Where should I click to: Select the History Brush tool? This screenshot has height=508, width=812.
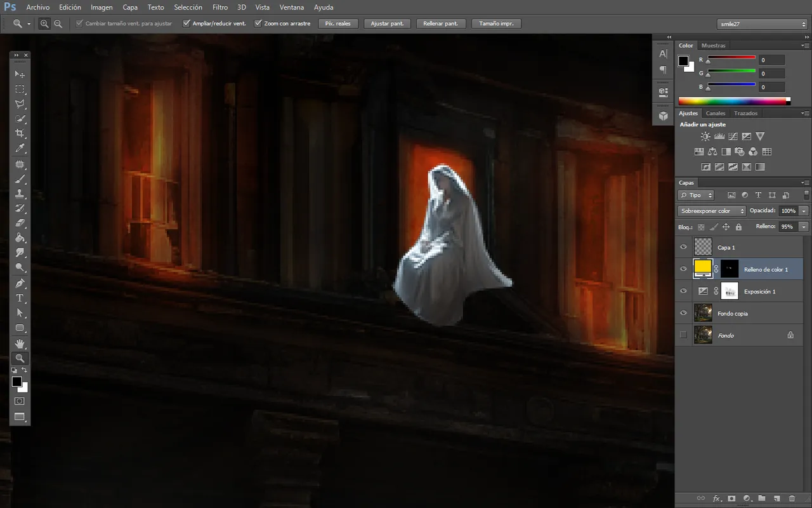[20, 209]
